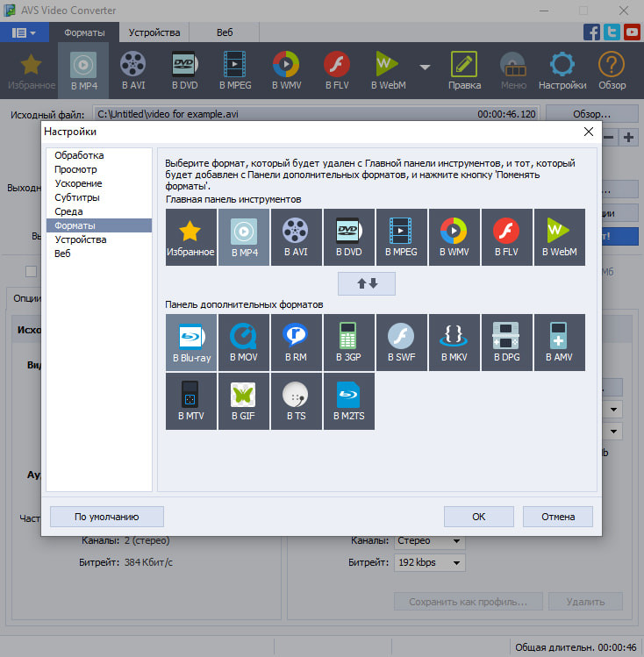Open the Обзор help icon in toolbar
644x657 pixels.
[612, 70]
